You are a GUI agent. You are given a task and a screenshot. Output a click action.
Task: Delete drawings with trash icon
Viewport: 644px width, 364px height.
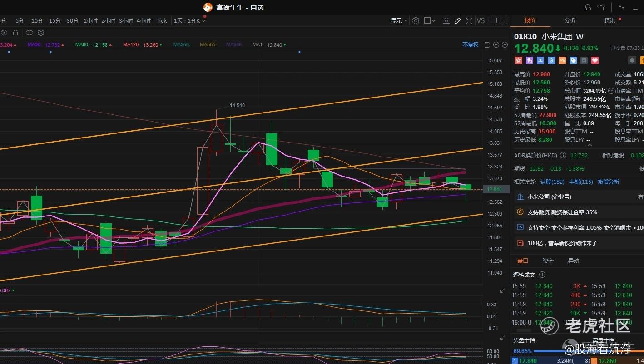point(15,33)
